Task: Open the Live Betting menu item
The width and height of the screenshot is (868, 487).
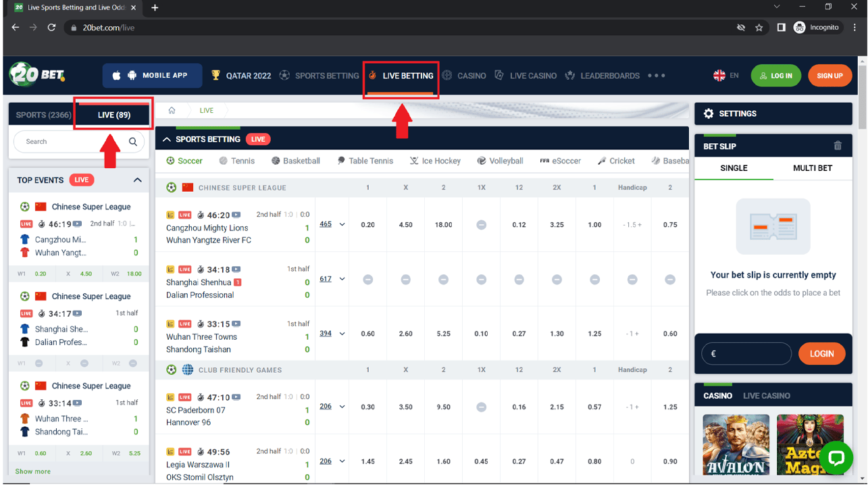Action: [x=401, y=76]
